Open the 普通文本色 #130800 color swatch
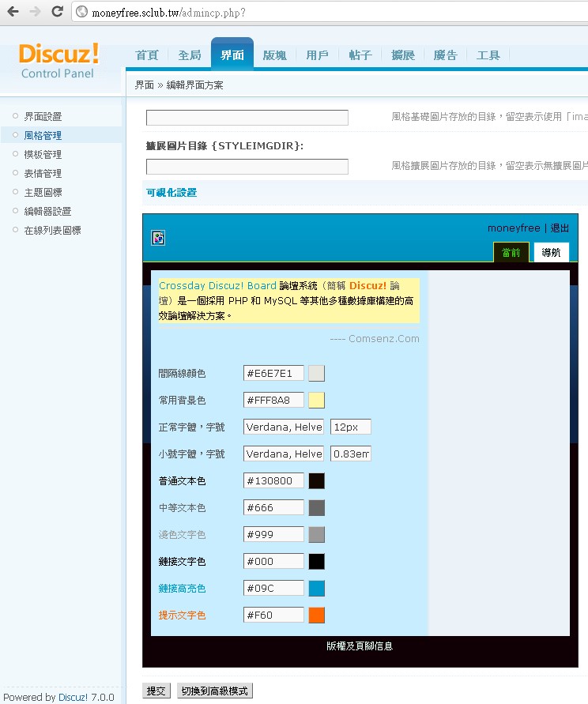 point(316,481)
